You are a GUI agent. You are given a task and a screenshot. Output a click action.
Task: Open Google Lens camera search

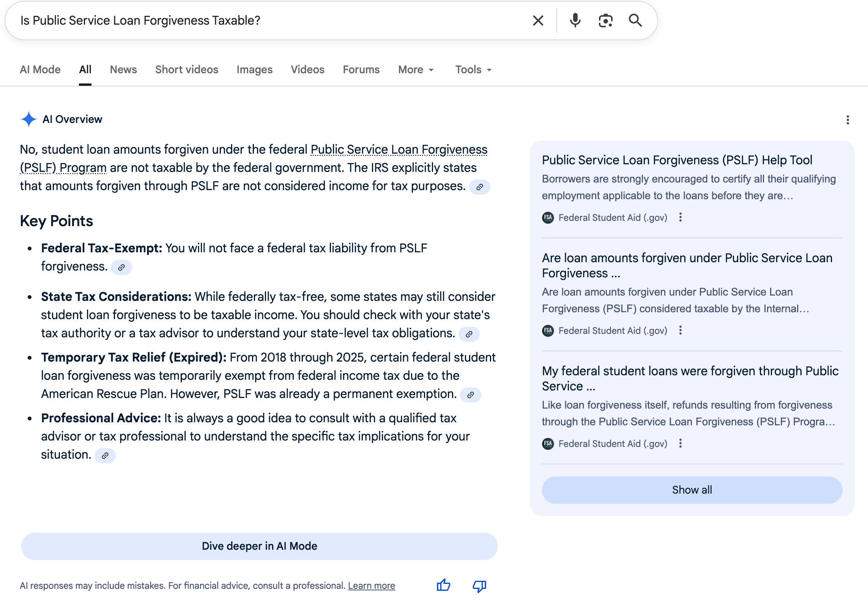point(605,20)
